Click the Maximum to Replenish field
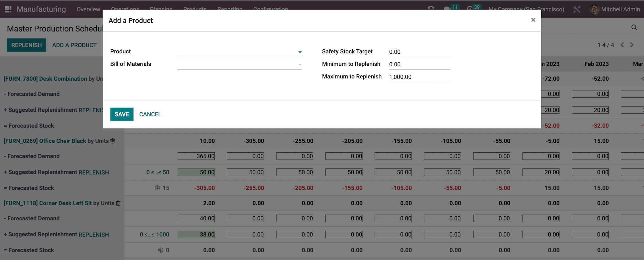 [x=419, y=77]
